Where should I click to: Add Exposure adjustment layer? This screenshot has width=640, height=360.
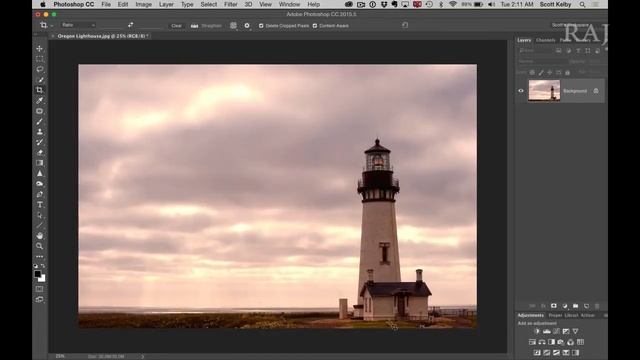pyautogui.click(x=566, y=331)
